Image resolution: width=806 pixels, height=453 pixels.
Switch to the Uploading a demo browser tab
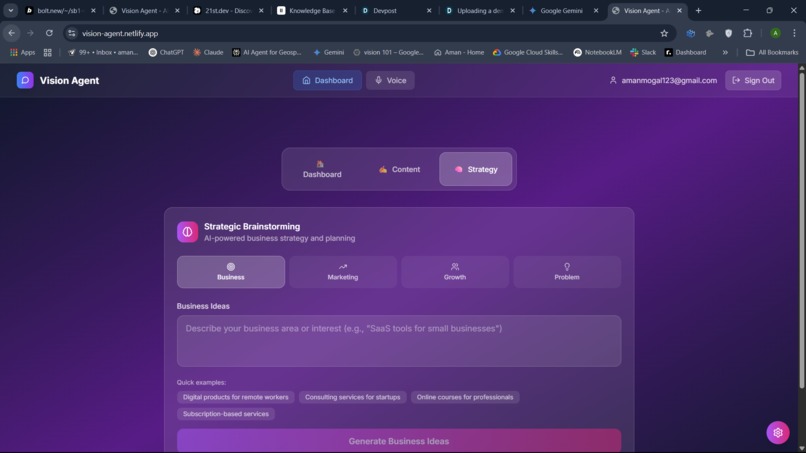point(480,10)
